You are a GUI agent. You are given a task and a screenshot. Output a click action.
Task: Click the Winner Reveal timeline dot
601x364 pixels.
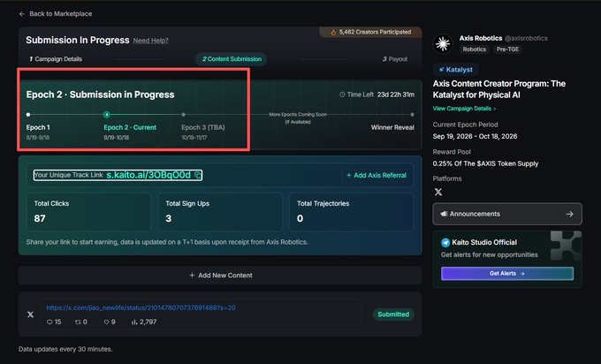pos(412,115)
